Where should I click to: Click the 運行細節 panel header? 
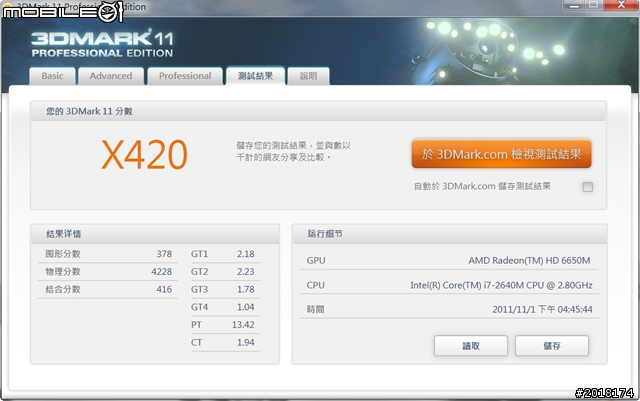449,234
